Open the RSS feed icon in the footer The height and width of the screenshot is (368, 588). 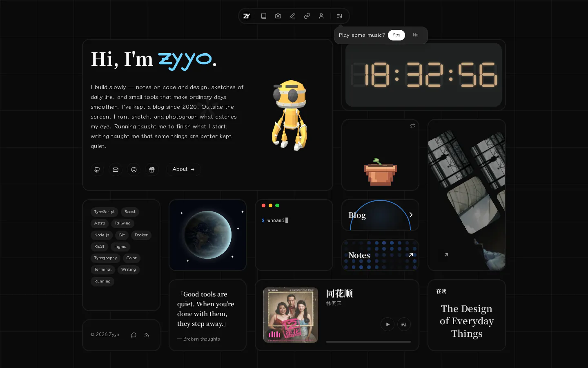click(147, 335)
